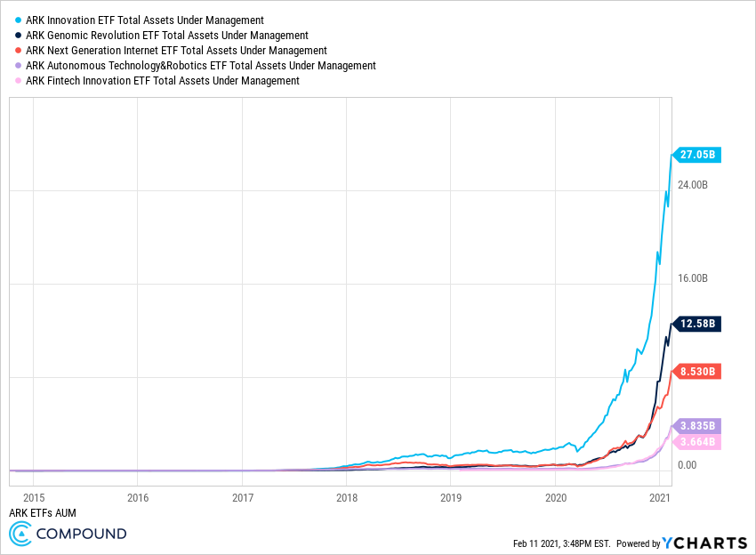Click the pink Fintech Innovation legend dot
Screen dimensions: 756x555
[x=19, y=81]
